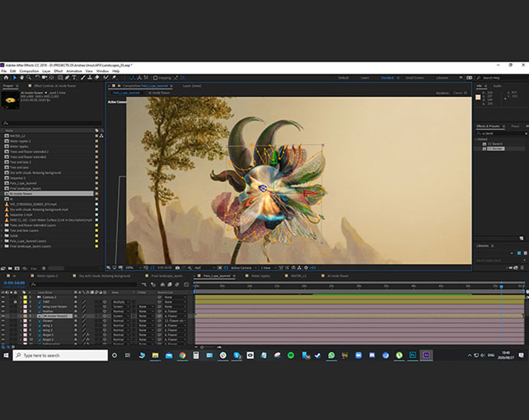Viewport: 529px width, 420px height.
Task: Hide the TINT layer with its eye icon
Action: pyautogui.click(x=3, y=302)
